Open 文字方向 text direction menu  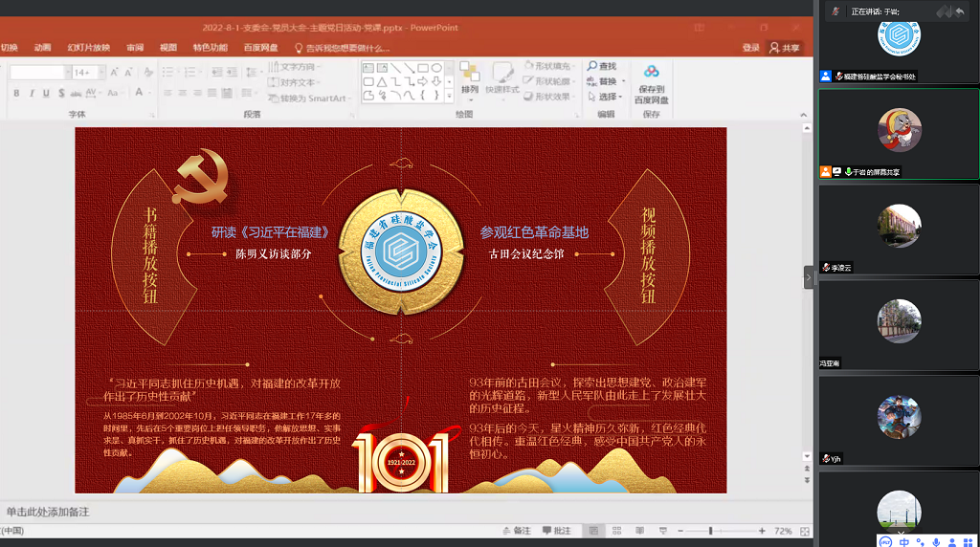294,67
